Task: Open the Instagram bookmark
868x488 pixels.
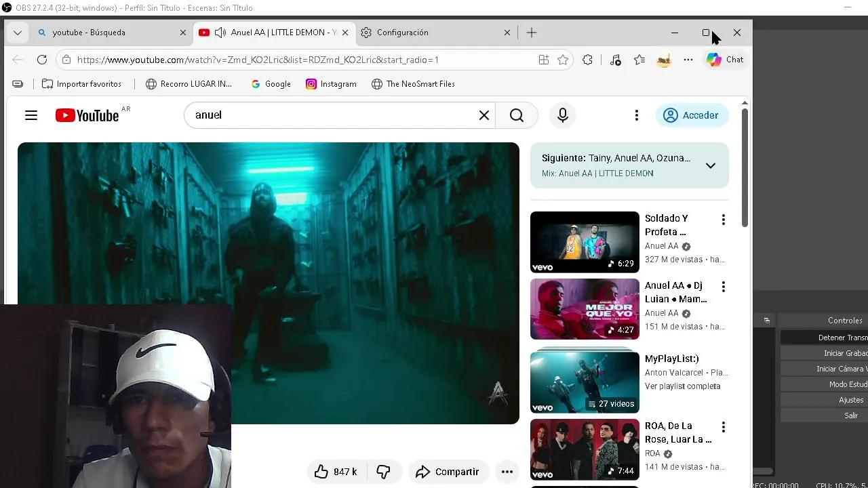Action: pos(331,84)
